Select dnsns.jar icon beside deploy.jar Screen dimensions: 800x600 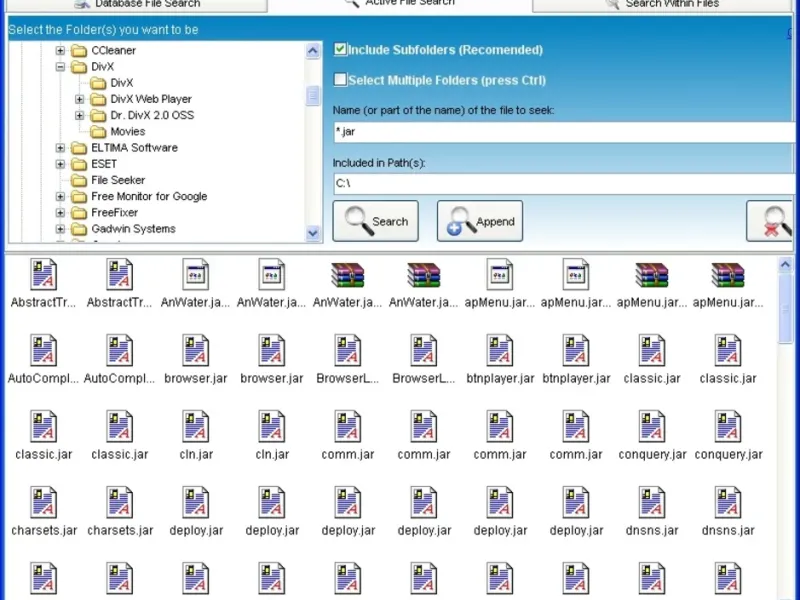[652, 503]
